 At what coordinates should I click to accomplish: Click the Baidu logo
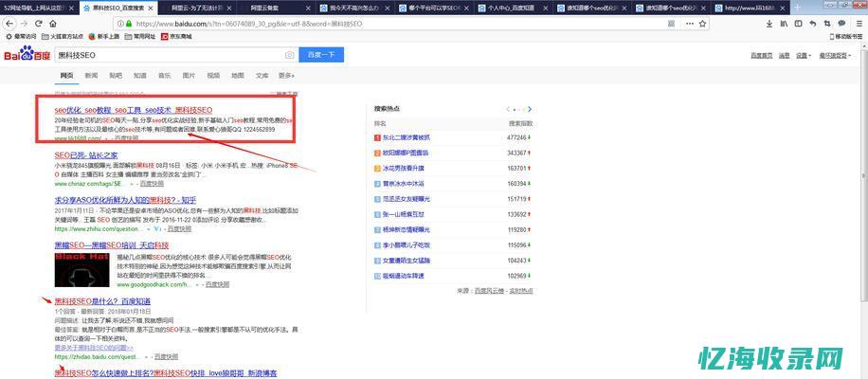(27, 54)
